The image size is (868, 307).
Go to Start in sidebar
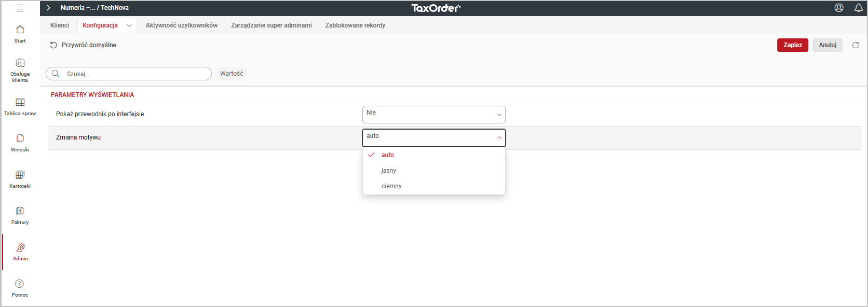coord(20,34)
